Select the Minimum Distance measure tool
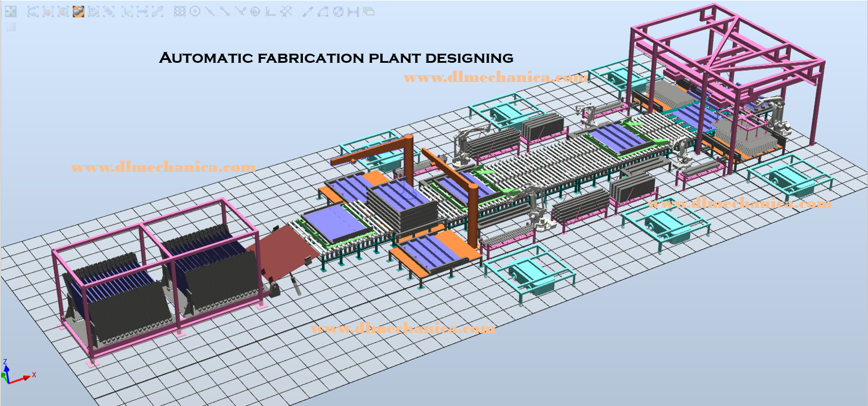Image resolution: width=868 pixels, height=406 pixels. pos(354,11)
